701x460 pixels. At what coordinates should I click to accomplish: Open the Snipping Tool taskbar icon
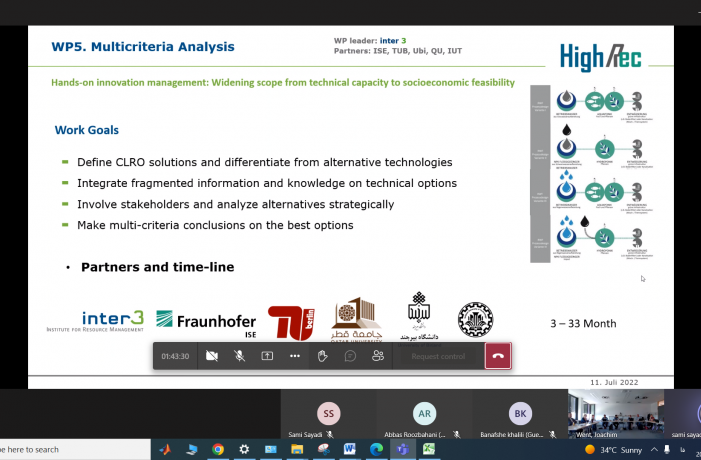(x=323, y=449)
